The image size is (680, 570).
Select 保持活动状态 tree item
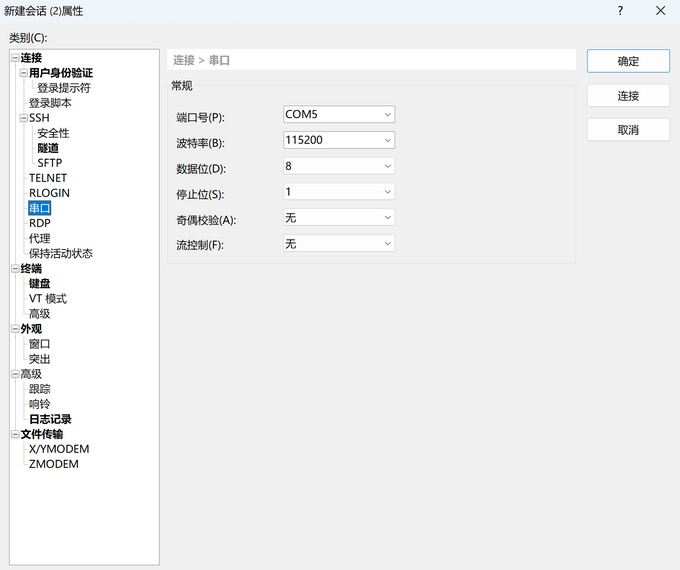[x=61, y=253]
